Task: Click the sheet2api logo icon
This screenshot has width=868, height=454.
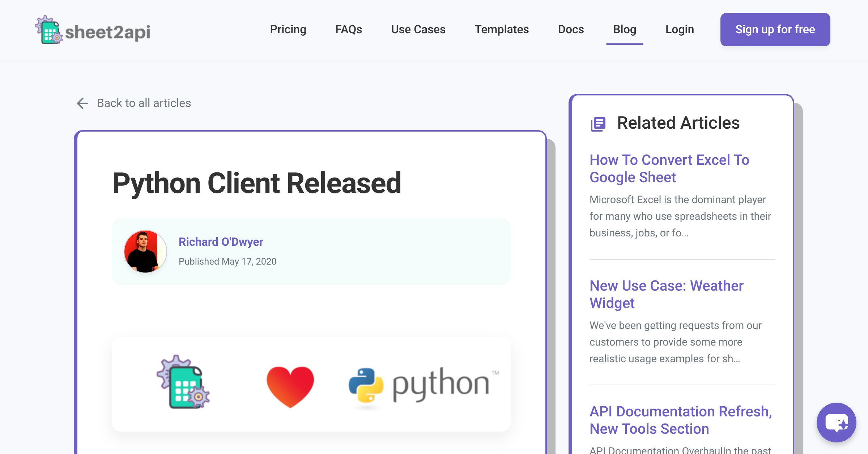Action: pyautogui.click(x=49, y=31)
